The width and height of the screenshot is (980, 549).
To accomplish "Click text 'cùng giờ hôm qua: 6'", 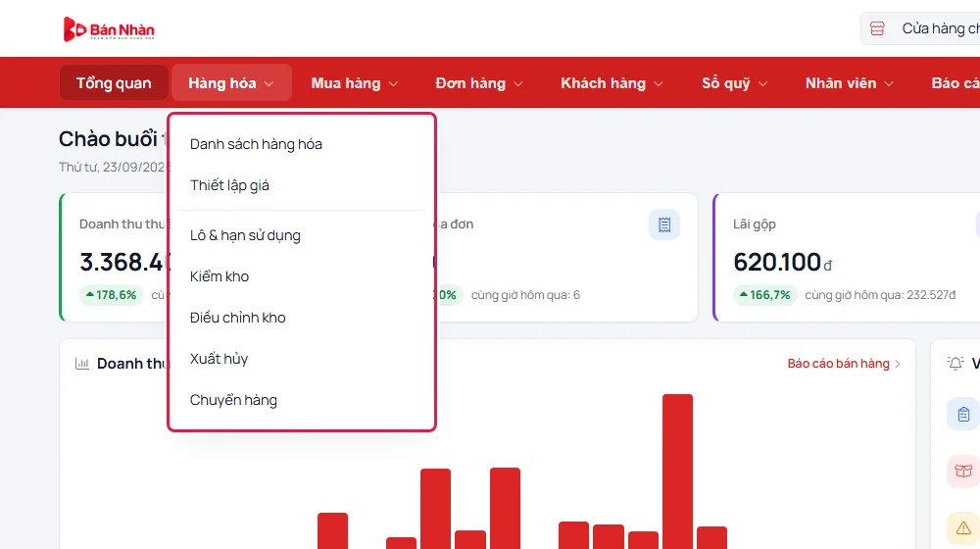I will [525, 295].
